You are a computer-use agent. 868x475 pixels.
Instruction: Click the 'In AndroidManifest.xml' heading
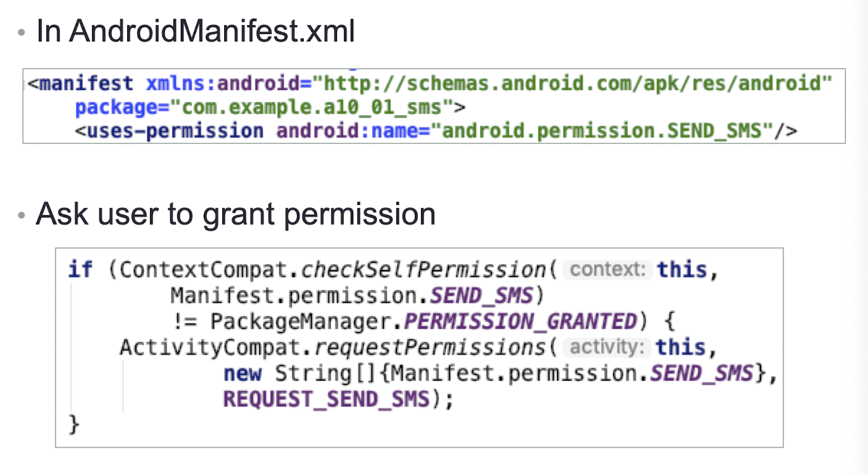tap(196, 31)
